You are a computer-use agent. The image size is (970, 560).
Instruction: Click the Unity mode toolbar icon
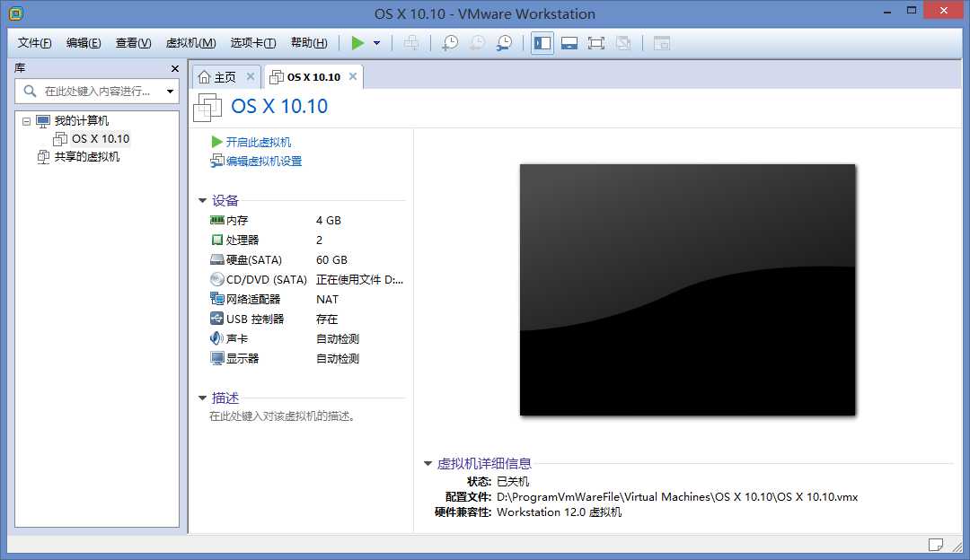[x=623, y=43]
